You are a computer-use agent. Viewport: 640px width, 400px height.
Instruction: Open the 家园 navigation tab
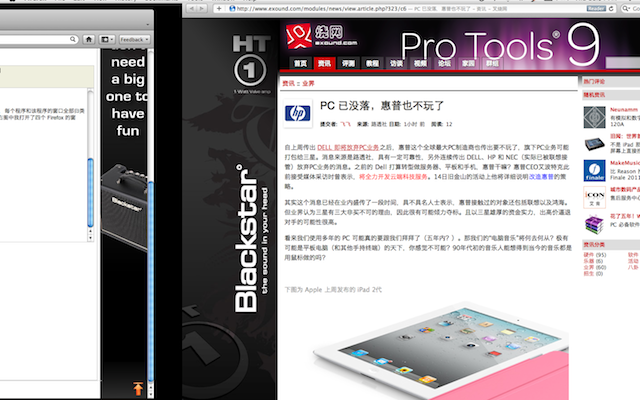(x=468, y=63)
